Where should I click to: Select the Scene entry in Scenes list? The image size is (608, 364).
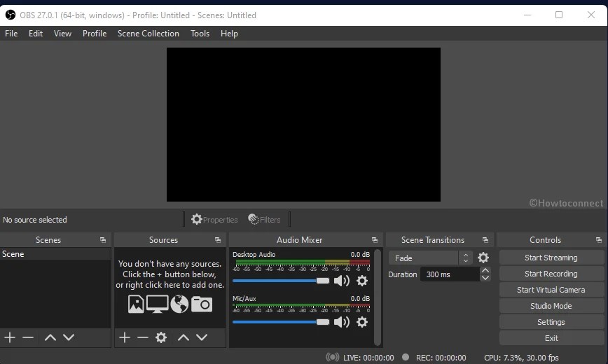pos(55,254)
